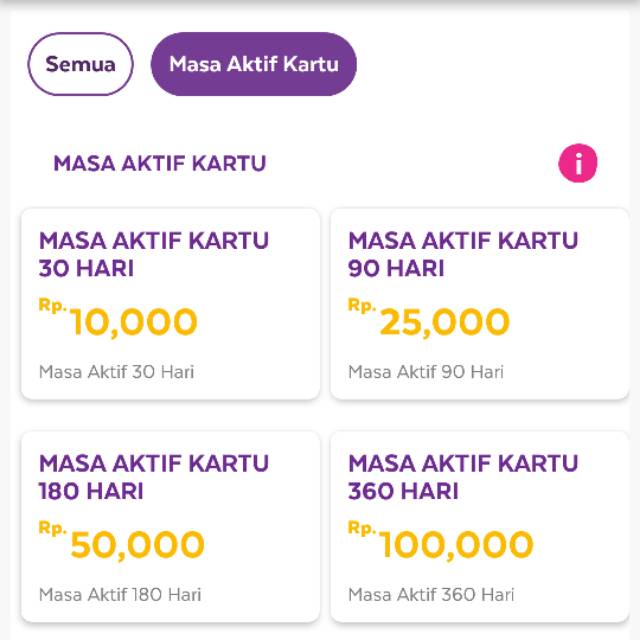Tap the MASA AKTIF KARTU 30 HARI title
Screen dimensions: 640x640
tap(154, 254)
